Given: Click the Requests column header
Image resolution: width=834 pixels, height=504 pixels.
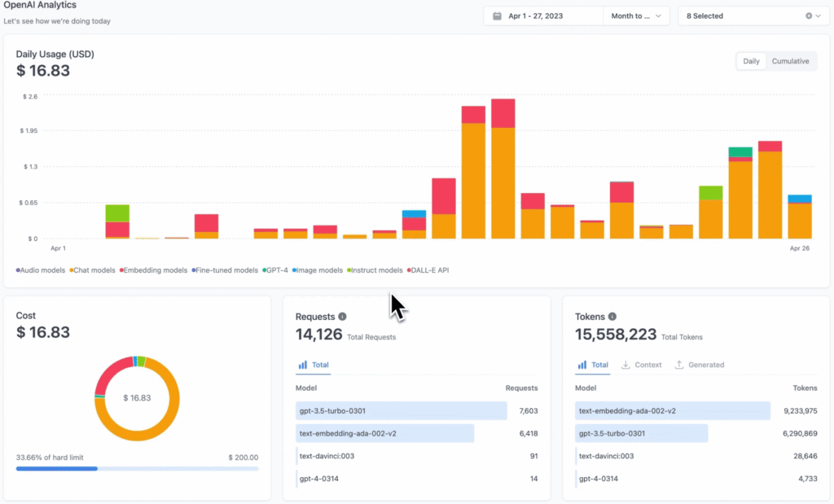Looking at the screenshot, I should point(521,388).
